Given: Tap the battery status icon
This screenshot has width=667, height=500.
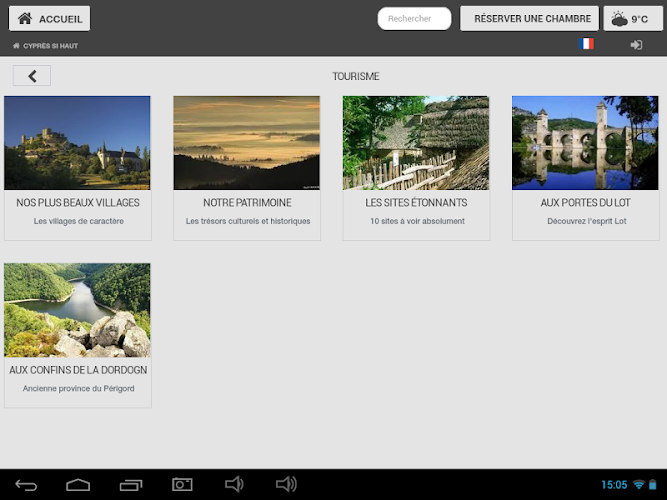Looking at the screenshot, I should point(652,485).
